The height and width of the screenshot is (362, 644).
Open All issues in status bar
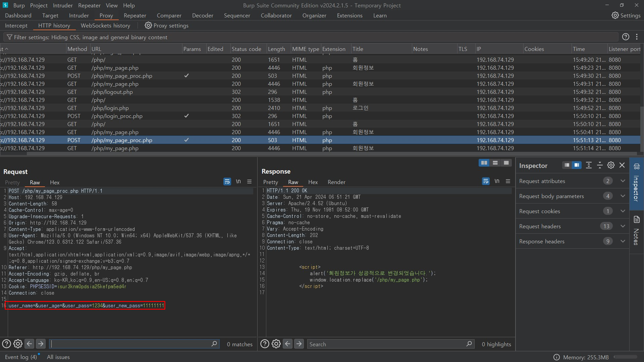pyautogui.click(x=58, y=357)
